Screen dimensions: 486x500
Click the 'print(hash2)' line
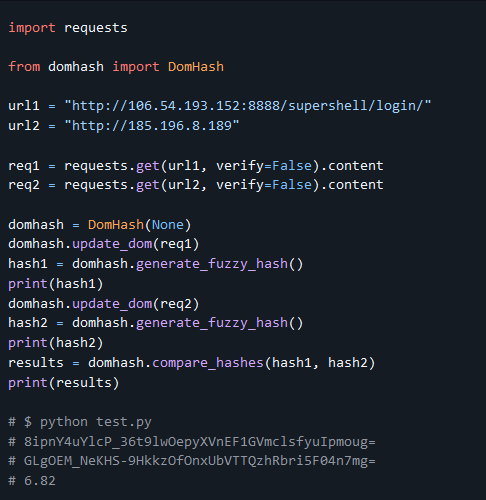pos(56,343)
